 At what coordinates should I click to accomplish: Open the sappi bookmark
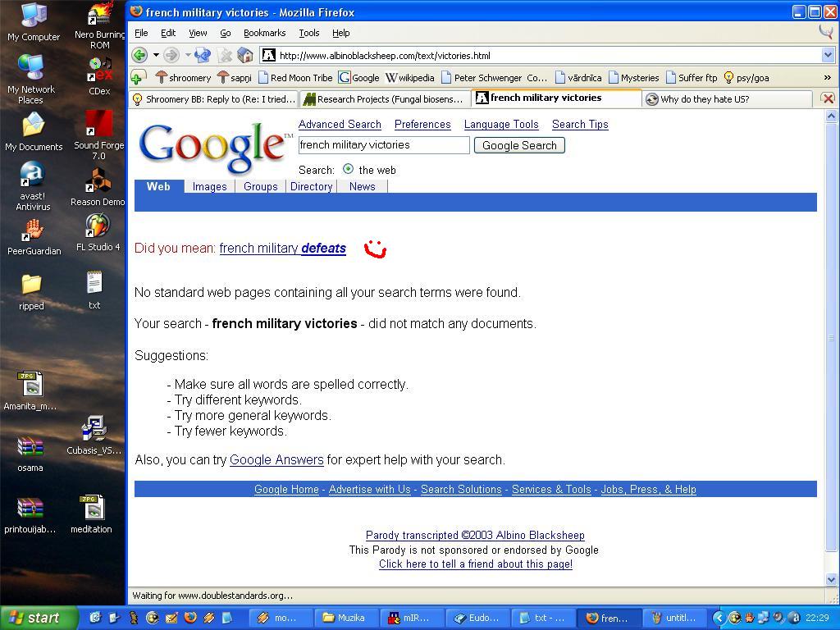[234, 78]
